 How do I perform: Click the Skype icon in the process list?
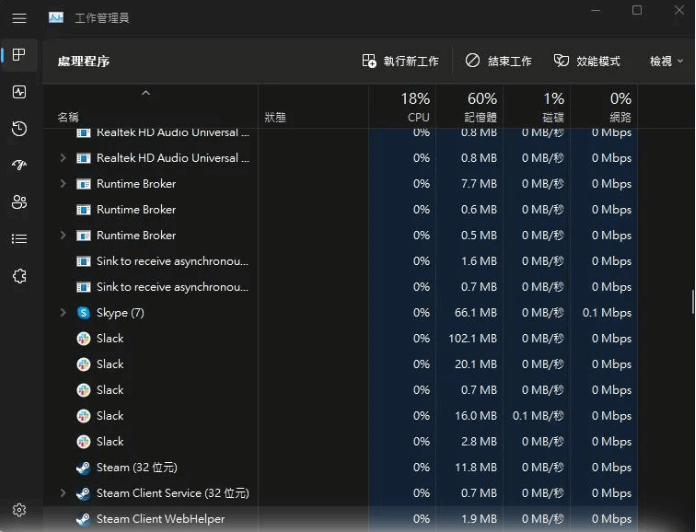83,312
